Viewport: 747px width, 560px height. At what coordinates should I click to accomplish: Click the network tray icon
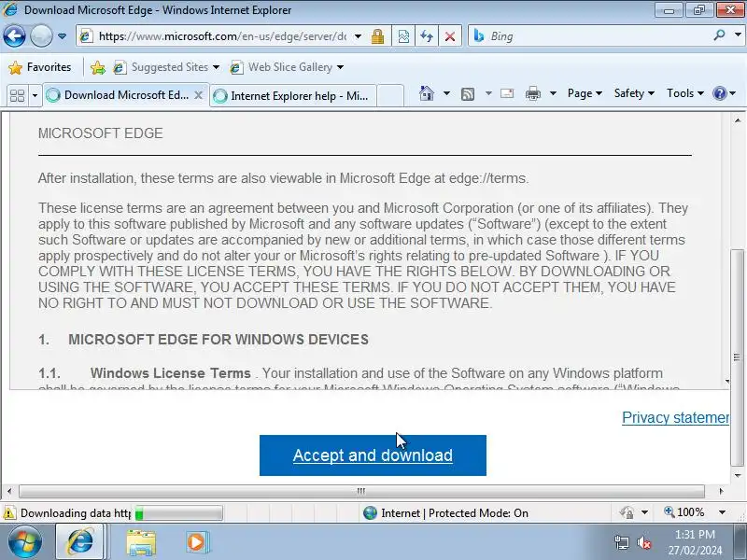(622, 542)
